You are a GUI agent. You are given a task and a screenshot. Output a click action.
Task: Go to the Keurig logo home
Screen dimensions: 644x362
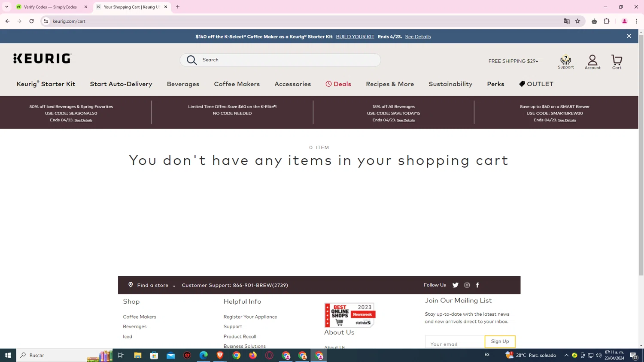[42, 58]
